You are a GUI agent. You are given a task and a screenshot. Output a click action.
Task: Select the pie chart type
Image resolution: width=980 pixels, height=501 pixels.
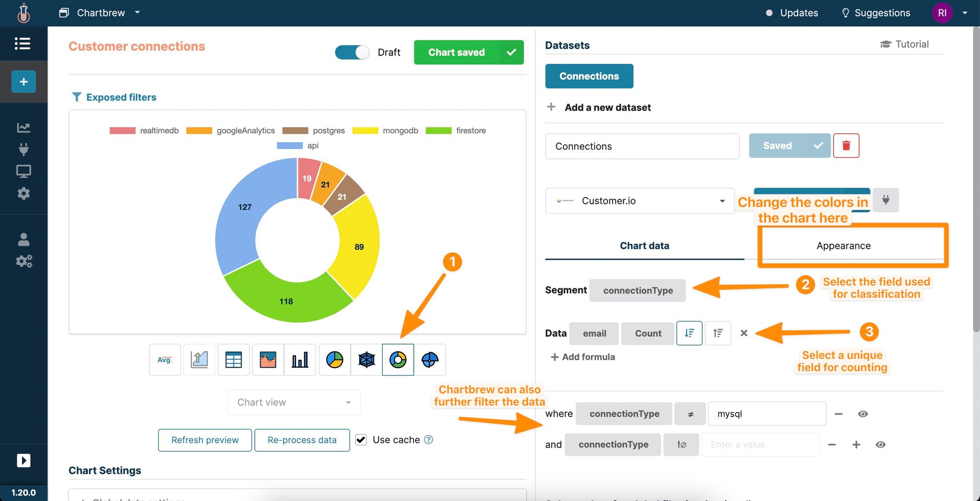click(334, 359)
